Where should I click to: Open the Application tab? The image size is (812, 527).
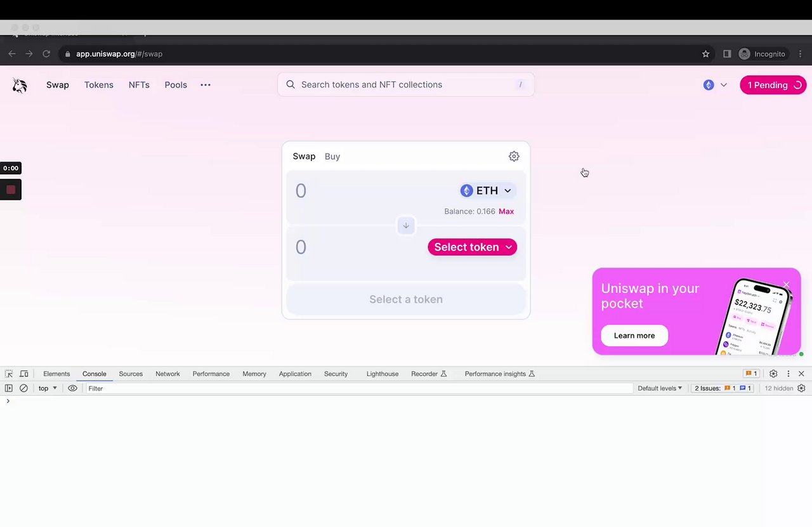[295, 374]
